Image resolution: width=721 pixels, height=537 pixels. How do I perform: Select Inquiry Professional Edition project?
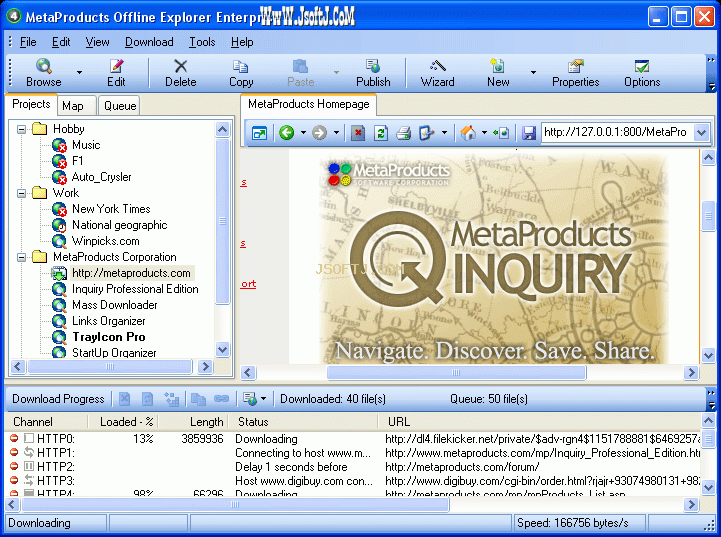tap(135, 289)
